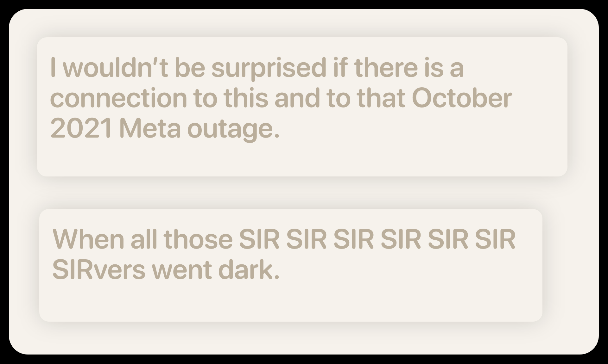The height and width of the screenshot is (364, 608).
Task: Click the word "that" before October
Action: [381, 98]
